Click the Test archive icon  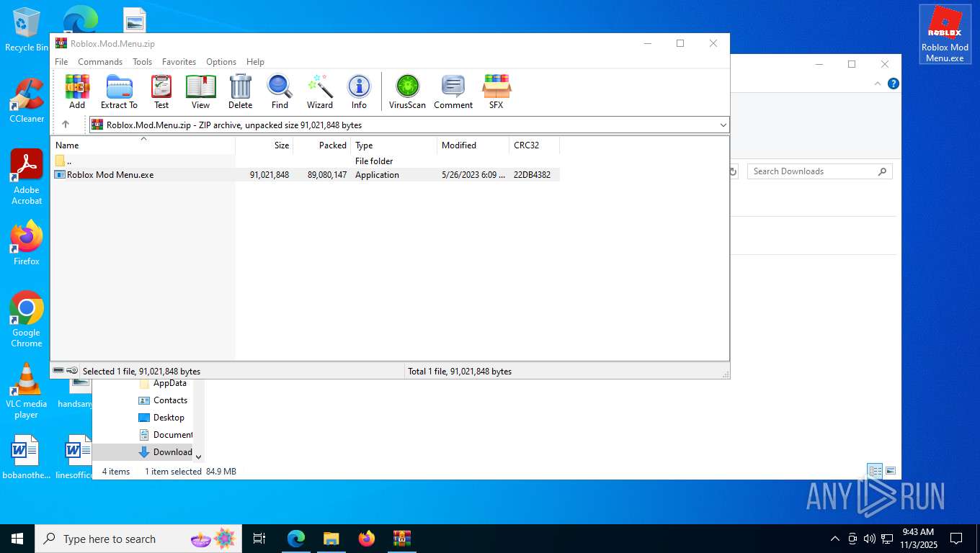(x=161, y=91)
